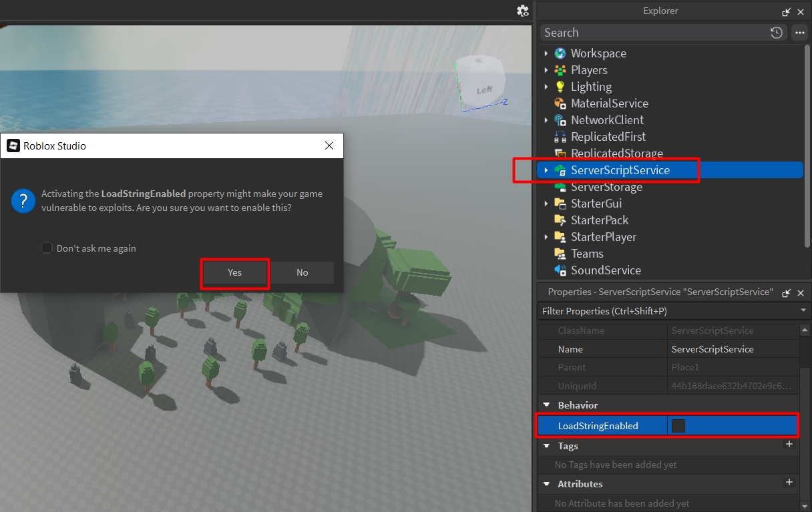This screenshot has height=512, width=812.
Task: Click Yes to enable LoadStringEnabled
Action: (234, 272)
